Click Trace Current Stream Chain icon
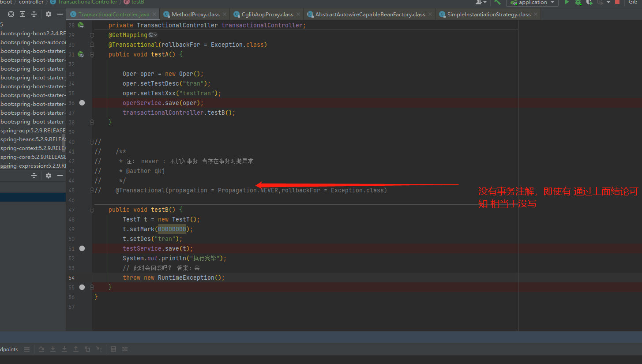 (125, 349)
